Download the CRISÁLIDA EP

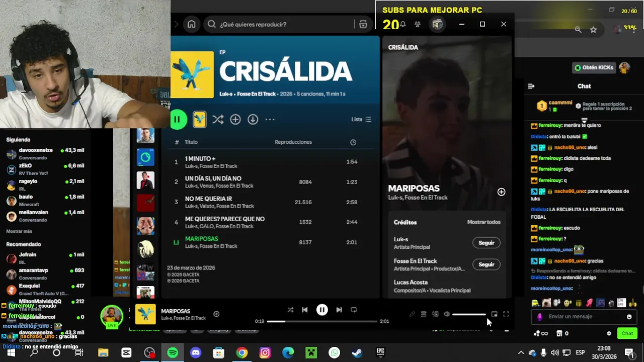(x=253, y=119)
